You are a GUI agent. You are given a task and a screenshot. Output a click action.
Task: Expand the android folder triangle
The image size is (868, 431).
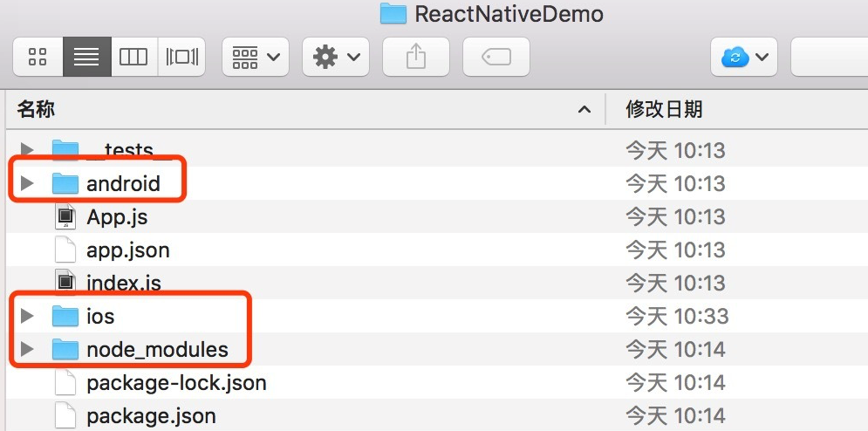[x=26, y=183]
